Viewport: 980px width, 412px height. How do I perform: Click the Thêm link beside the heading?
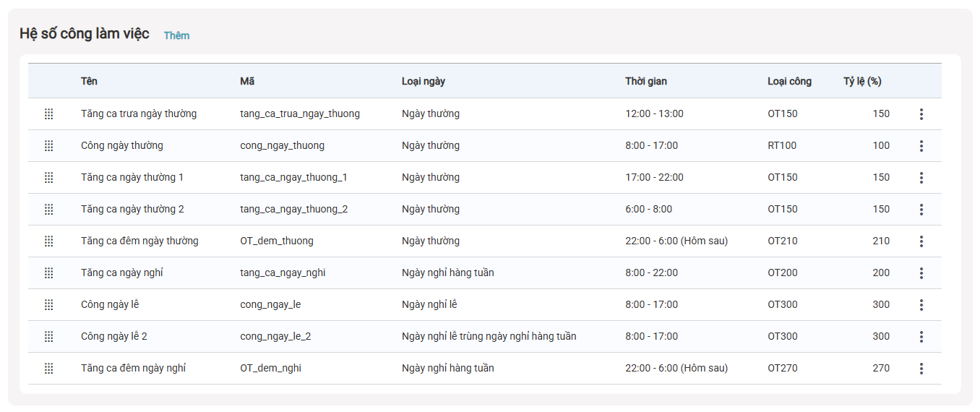[176, 35]
